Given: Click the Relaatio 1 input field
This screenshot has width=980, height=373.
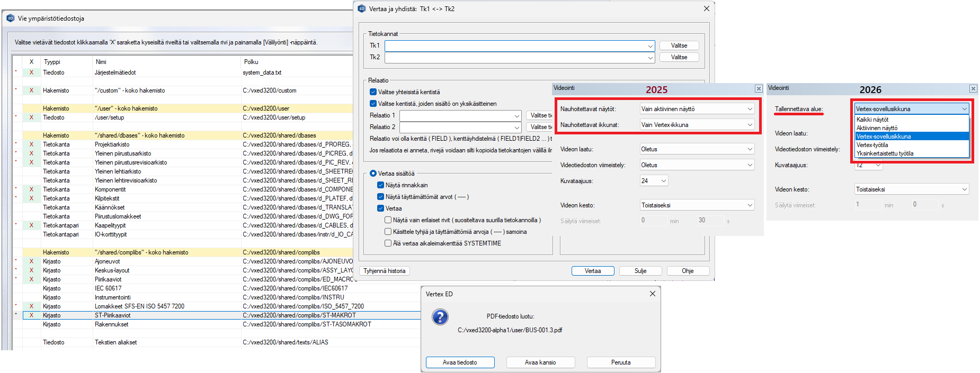Looking at the screenshot, I should (457, 115).
